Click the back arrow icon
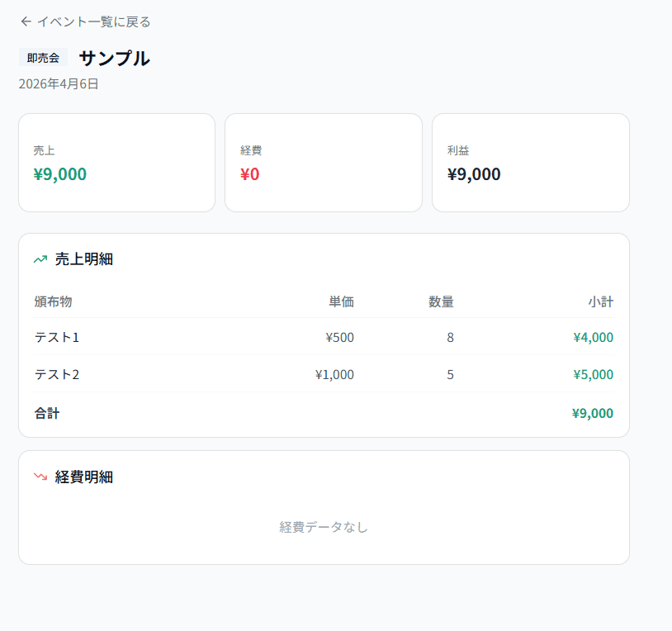The image size is (672, 631). [x=26, y=21]
